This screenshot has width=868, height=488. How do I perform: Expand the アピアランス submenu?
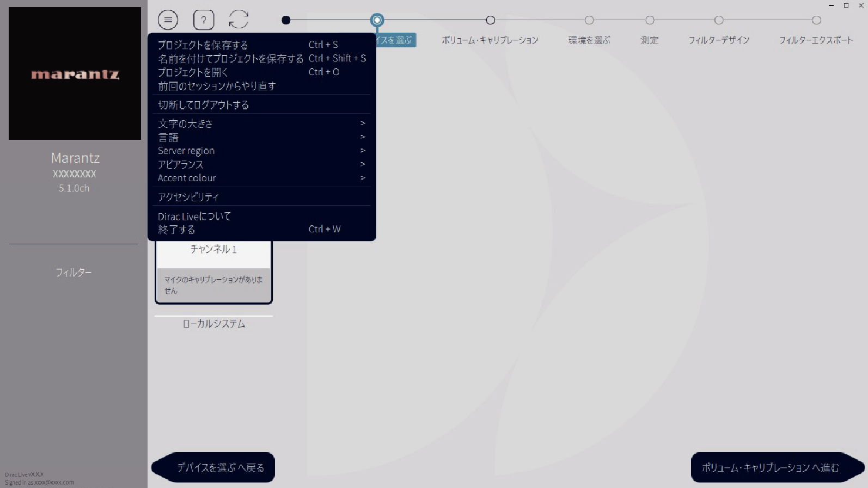coord(261,164)
